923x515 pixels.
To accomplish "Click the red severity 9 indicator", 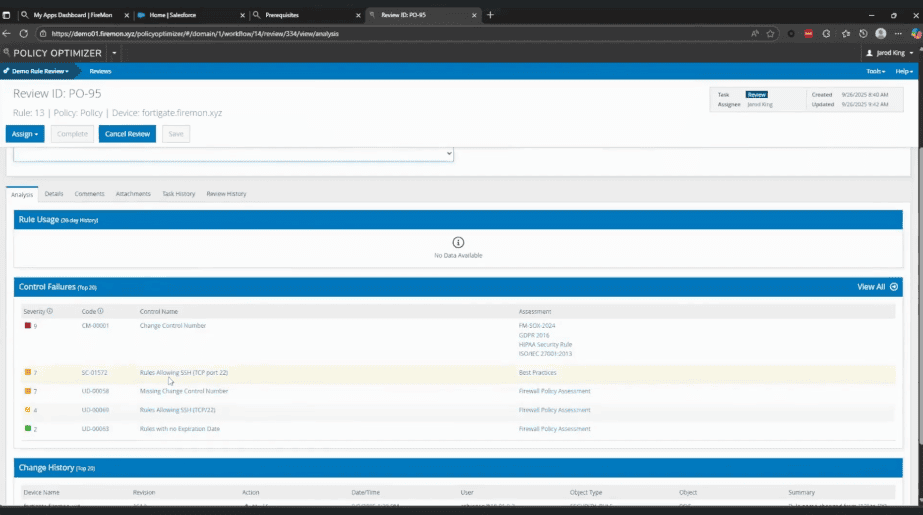I will click(28, 325).
